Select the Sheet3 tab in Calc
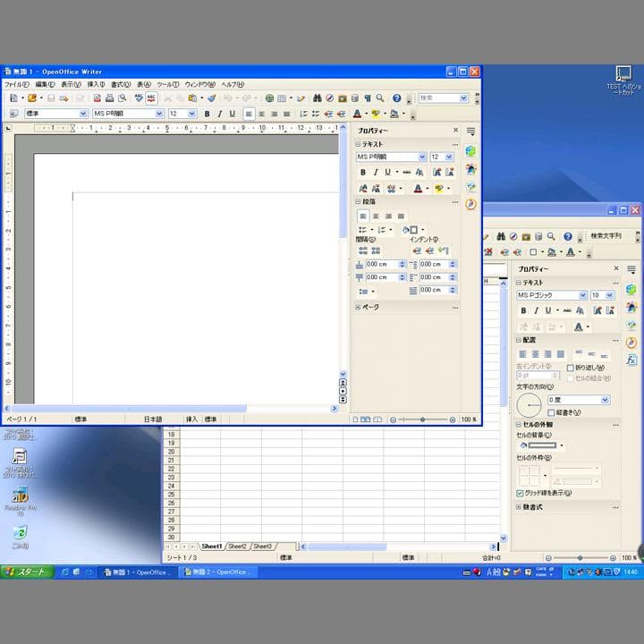Image resolution: width=644 pixels, height=644 pixels. (x=262, y=547)
